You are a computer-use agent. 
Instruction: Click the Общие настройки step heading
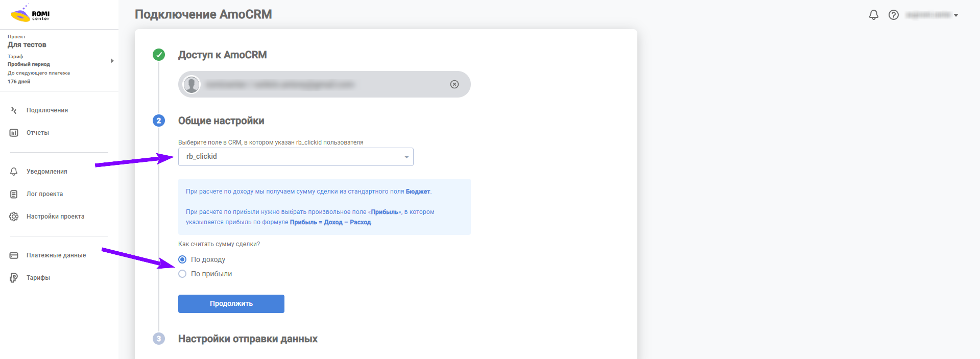point(221,121)
